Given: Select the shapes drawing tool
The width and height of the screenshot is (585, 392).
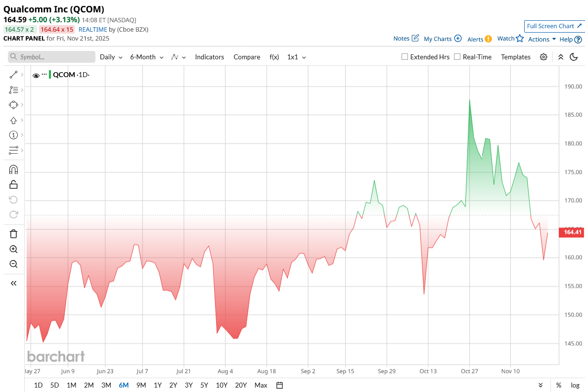Looking at the screenshot, I should (13, 105).
